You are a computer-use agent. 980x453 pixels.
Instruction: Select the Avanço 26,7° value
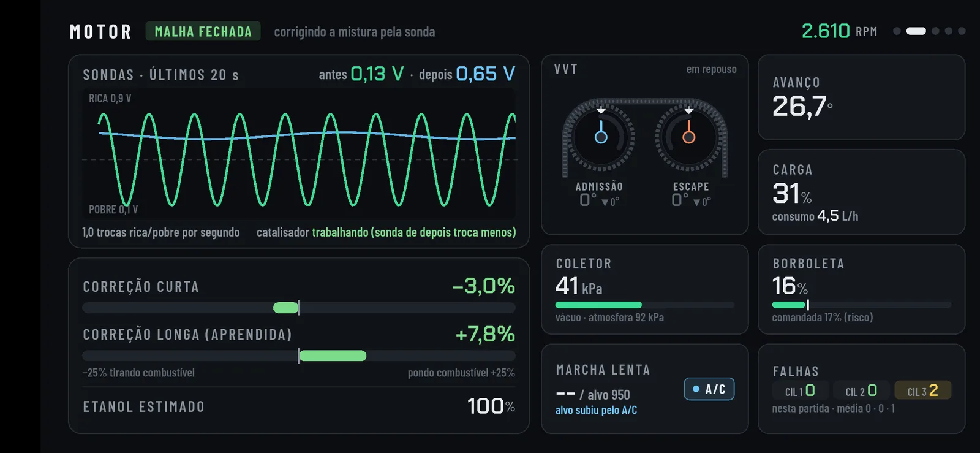[802, 107]
